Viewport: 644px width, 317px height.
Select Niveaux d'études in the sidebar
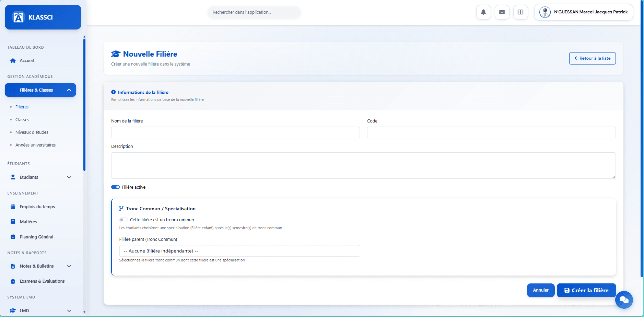[x=32, y=132]
